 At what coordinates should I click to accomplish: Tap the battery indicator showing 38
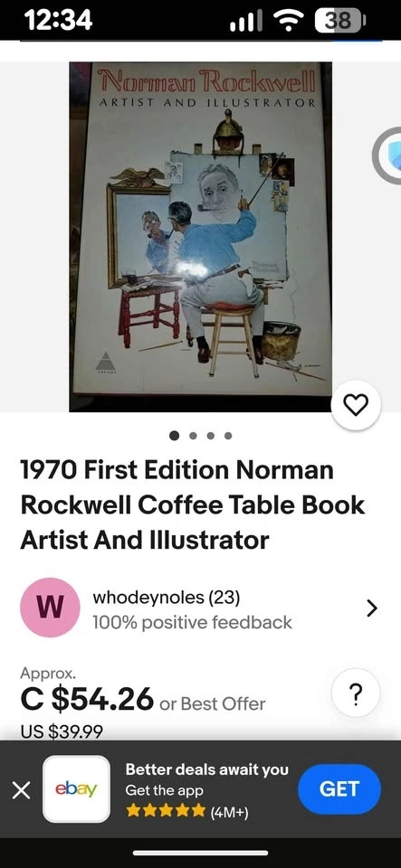tap(340, 21)
